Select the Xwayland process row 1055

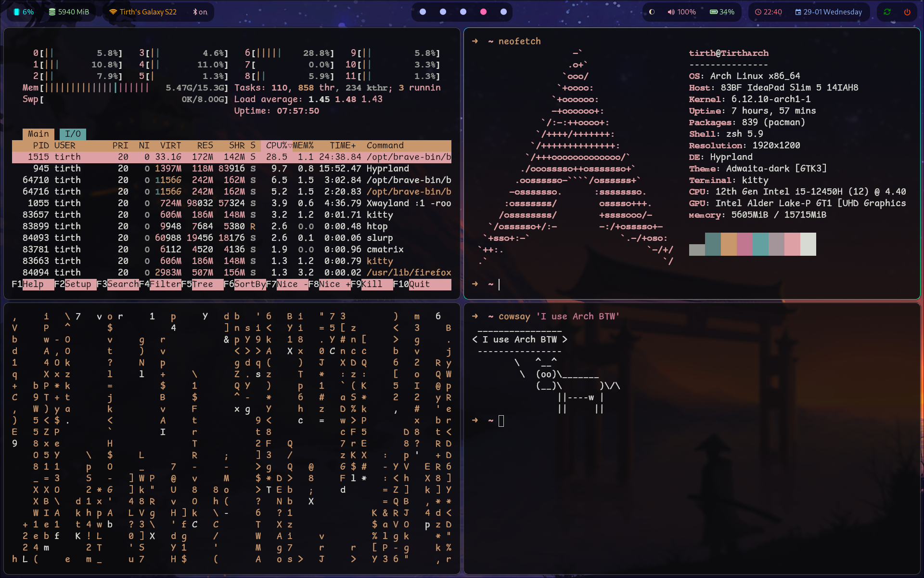tap(231, 203)
